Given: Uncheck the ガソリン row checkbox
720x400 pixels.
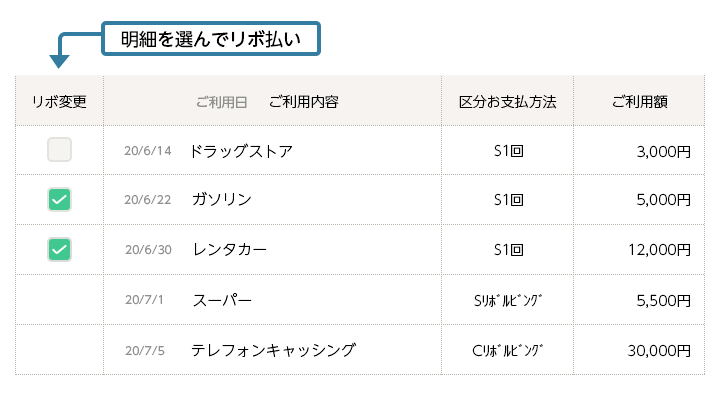Looking at the screenshot, I should coord(59,199).
